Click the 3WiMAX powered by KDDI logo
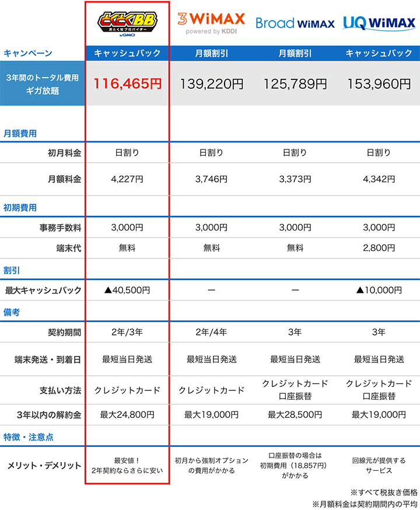The image size is (420, 510). 211,23
